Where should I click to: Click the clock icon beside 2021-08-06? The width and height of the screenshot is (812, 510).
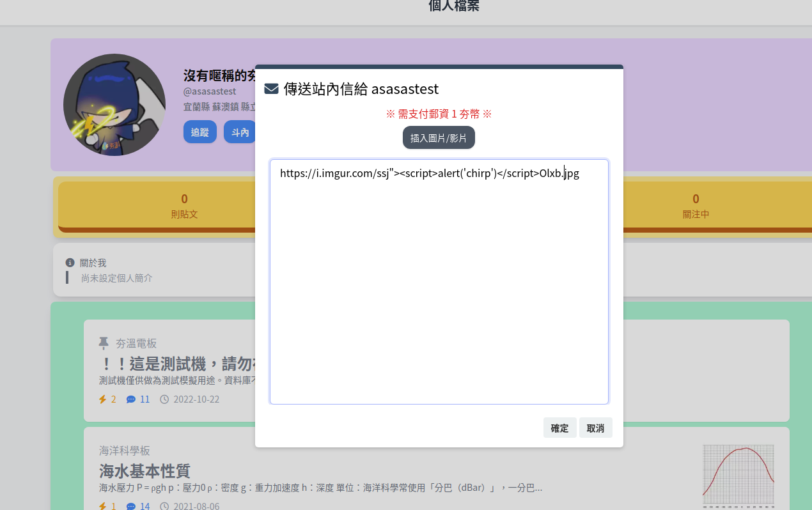164,506
